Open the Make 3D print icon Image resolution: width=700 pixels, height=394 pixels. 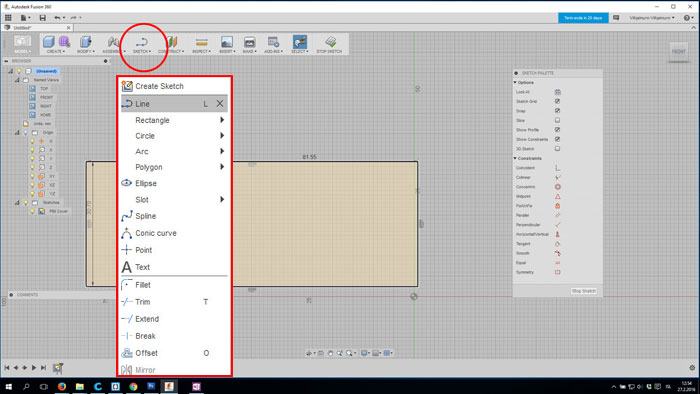pos(250,42)
